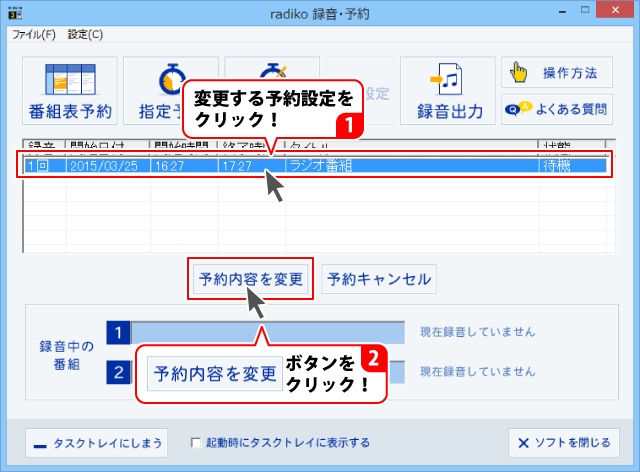
Task: Click the 1回 recording count cell
Action: pos(45,166)
